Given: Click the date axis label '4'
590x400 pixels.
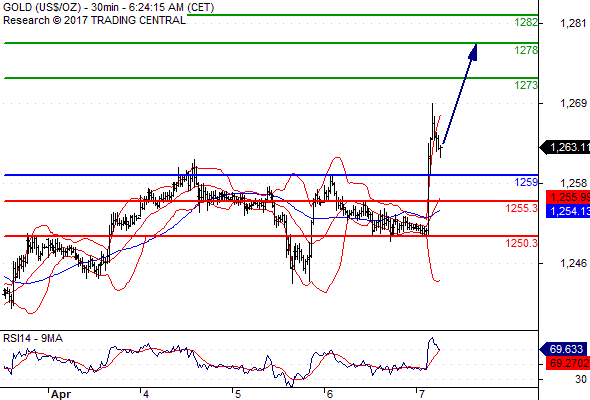Looking at the screenshot, I should pos(146,394).
